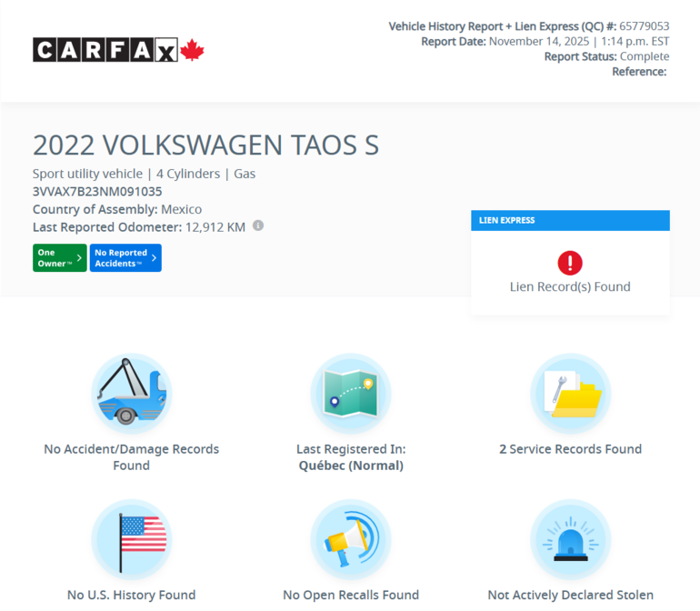
Task: Click the red lien alert icon
Action: [570, 263]
